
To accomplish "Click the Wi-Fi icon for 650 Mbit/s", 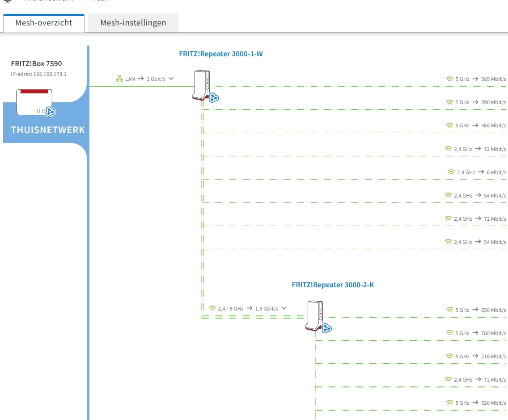I will (x=450, y=310).
